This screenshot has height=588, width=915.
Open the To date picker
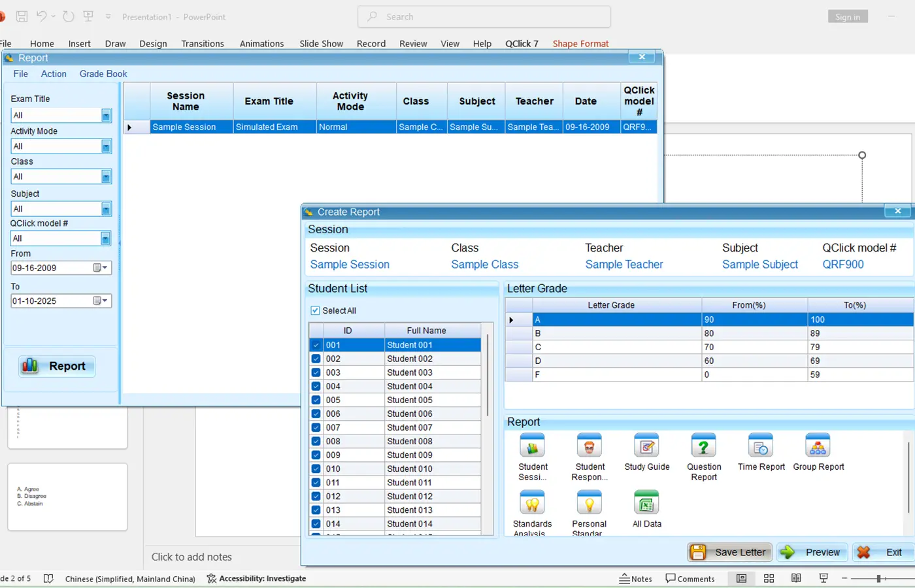point(100,301)
